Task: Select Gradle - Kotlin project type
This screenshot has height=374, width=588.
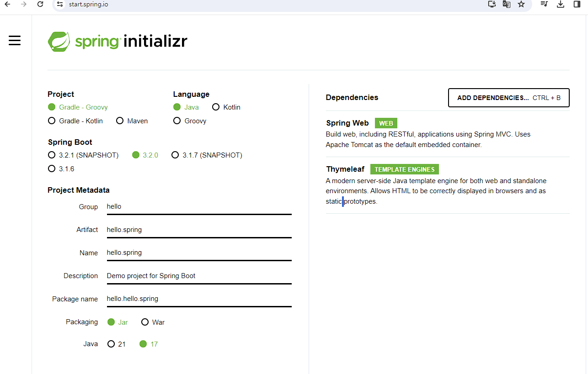Action: point(75,121)
